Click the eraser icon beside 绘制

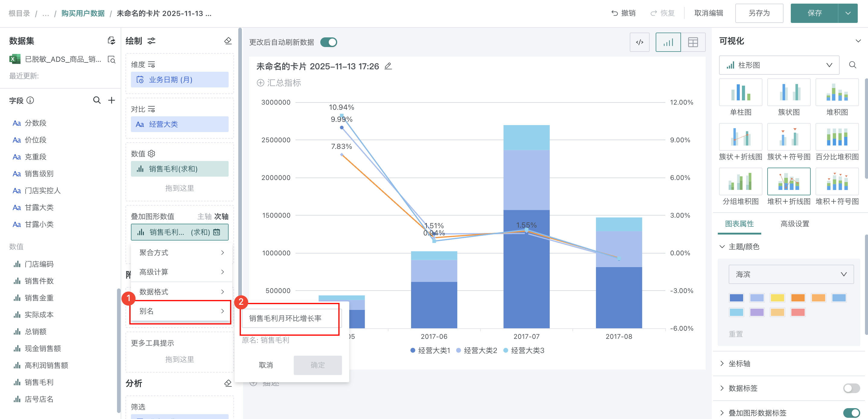(228, 41)
